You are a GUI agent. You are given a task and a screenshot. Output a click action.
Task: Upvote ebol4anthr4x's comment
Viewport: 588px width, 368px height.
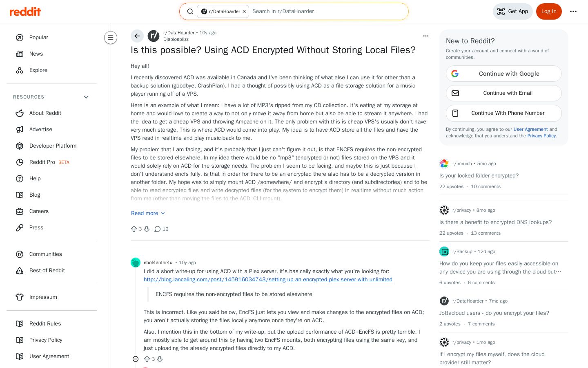147,359
